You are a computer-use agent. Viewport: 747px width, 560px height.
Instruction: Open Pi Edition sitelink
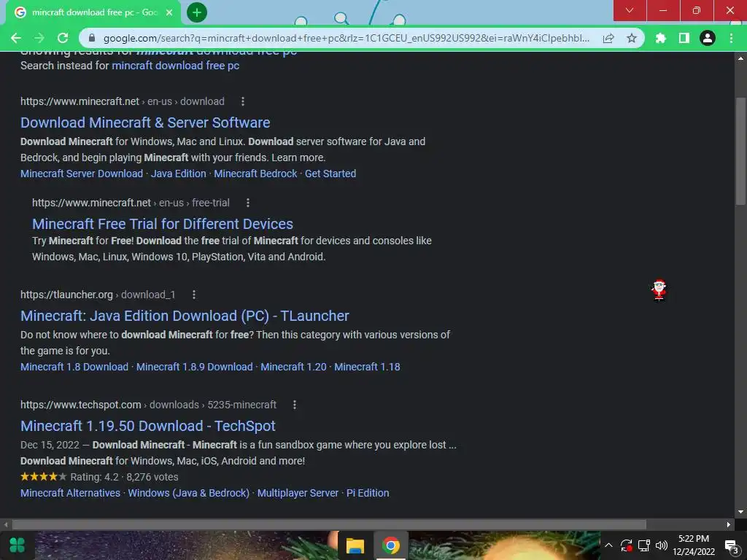pyautogui.click(x=368, y=493)
